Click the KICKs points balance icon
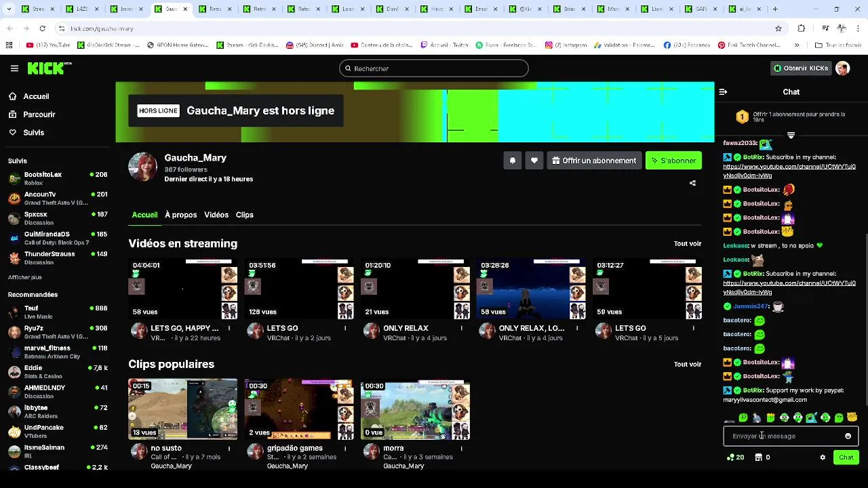Viewport: 868px width, 488px height. (x=730, y=457)
